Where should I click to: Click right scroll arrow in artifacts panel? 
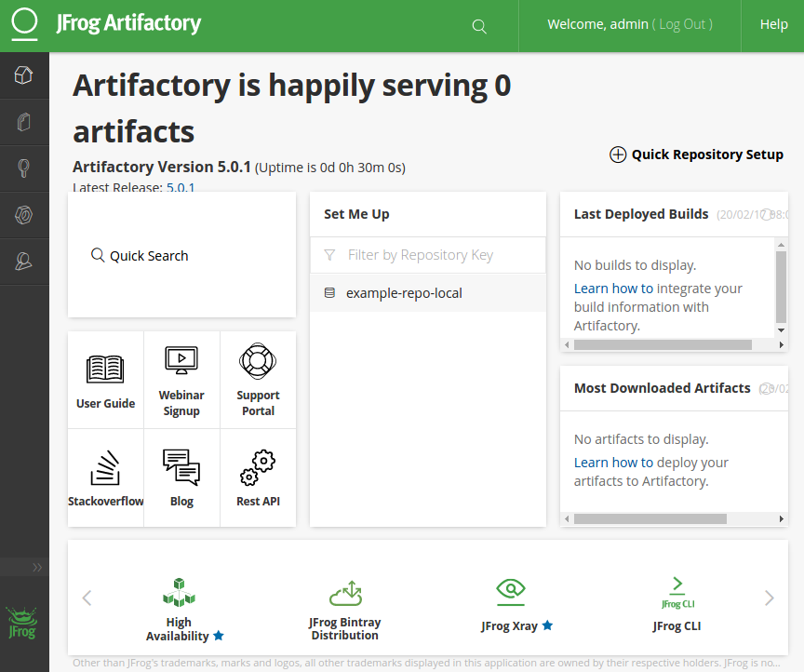[x=781, y=518]
